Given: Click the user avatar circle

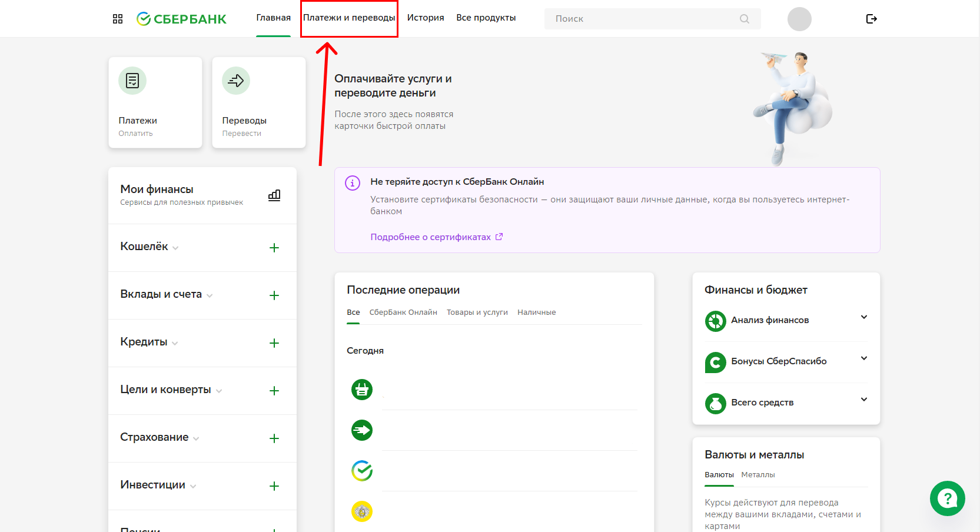Looking at the screenshot, I should pyautogui.click(x=799, y=19).
